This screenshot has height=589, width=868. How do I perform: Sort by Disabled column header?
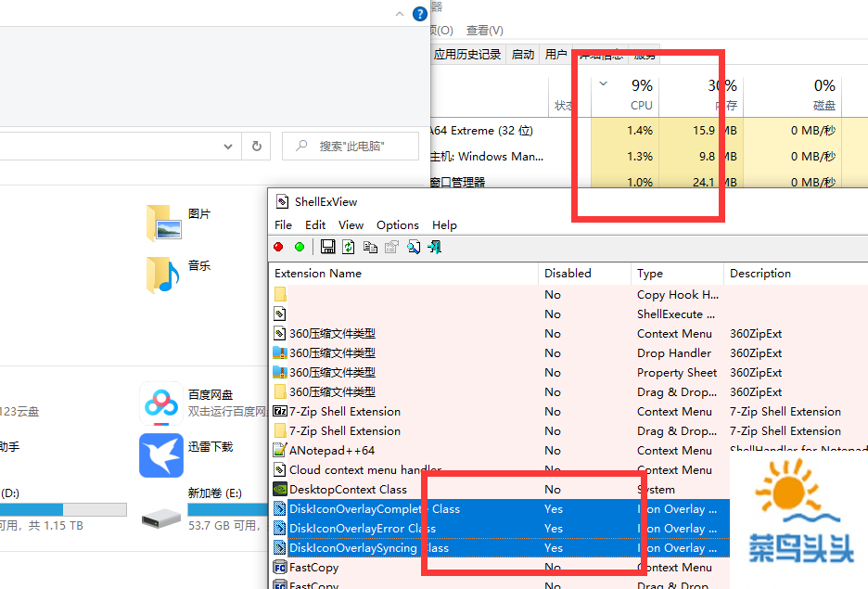pos(584,273)
